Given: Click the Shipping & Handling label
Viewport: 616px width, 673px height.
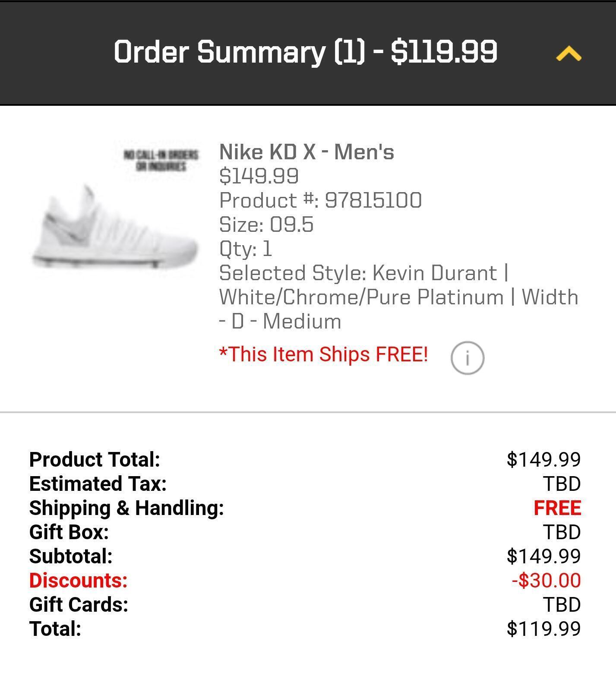Looking at the screenshot, I should click(126, 508).
